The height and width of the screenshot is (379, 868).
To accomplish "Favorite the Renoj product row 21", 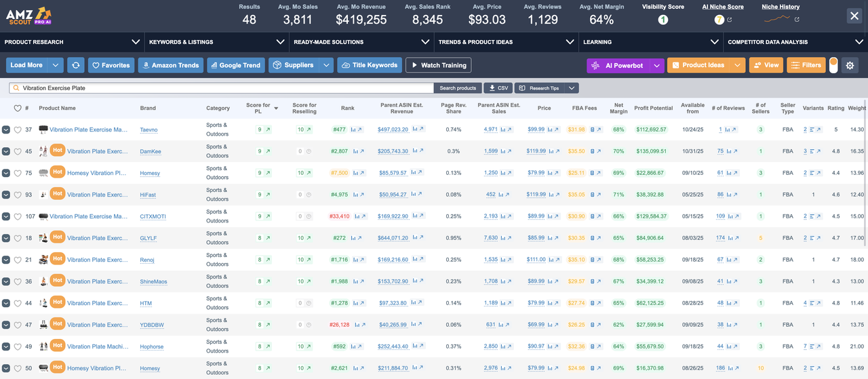I will tap(18, 260).
